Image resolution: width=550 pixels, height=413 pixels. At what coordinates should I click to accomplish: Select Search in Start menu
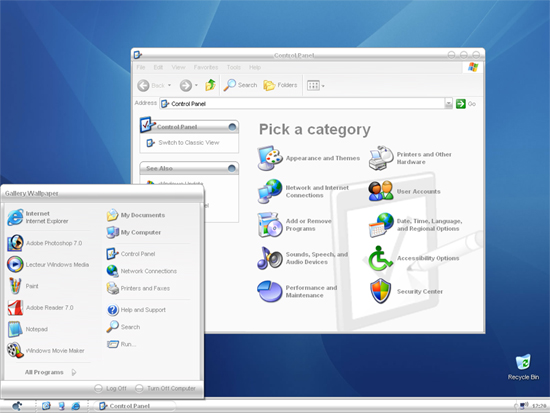[x=123, y=327]
